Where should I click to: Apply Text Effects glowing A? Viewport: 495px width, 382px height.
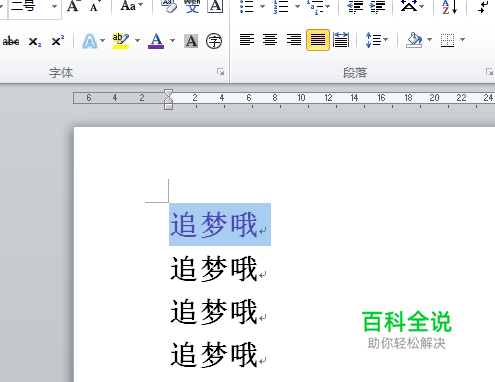[x=90, y=41]
